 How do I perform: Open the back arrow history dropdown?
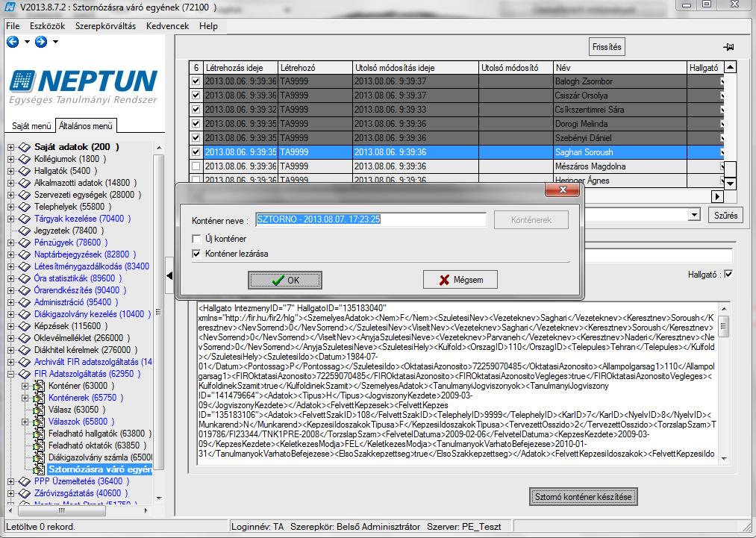pyautogui.click(x=27, y=42)
